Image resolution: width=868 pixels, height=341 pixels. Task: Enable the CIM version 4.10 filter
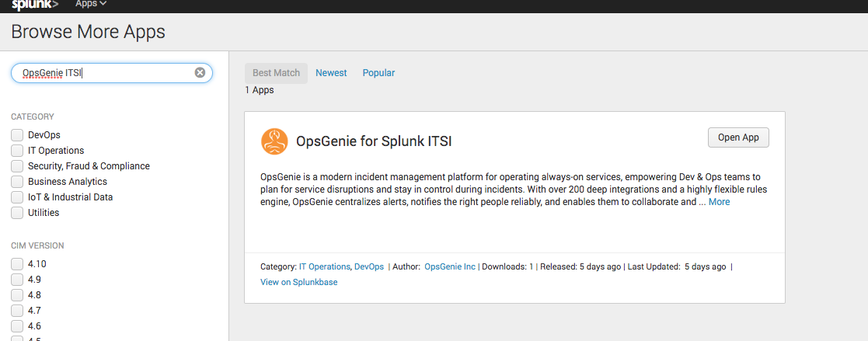click(x=17, y=264)
